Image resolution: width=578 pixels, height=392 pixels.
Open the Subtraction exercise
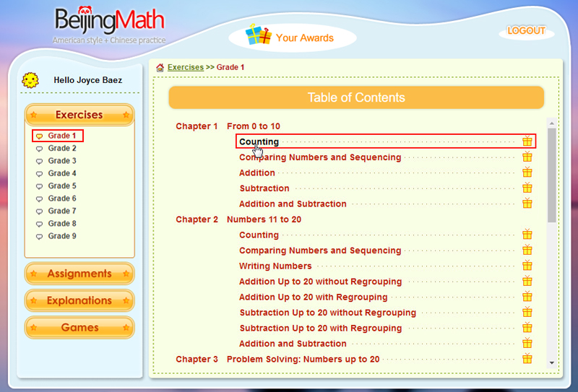[x=264, y=188]
